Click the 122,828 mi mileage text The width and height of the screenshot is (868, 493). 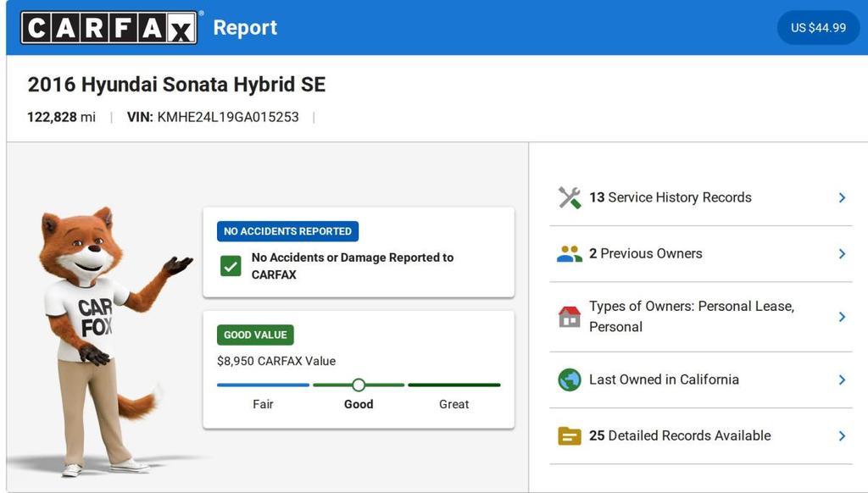click(x=61, y=117)
